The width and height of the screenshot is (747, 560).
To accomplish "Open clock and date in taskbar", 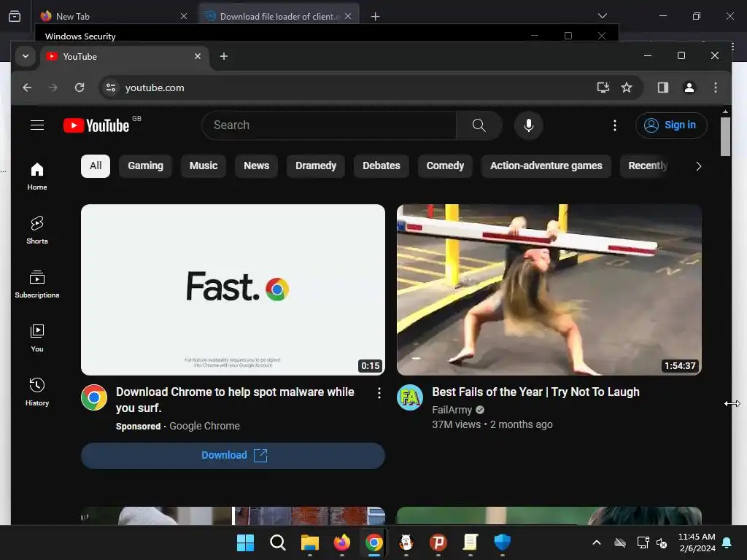I will click(x=697, y=542).
